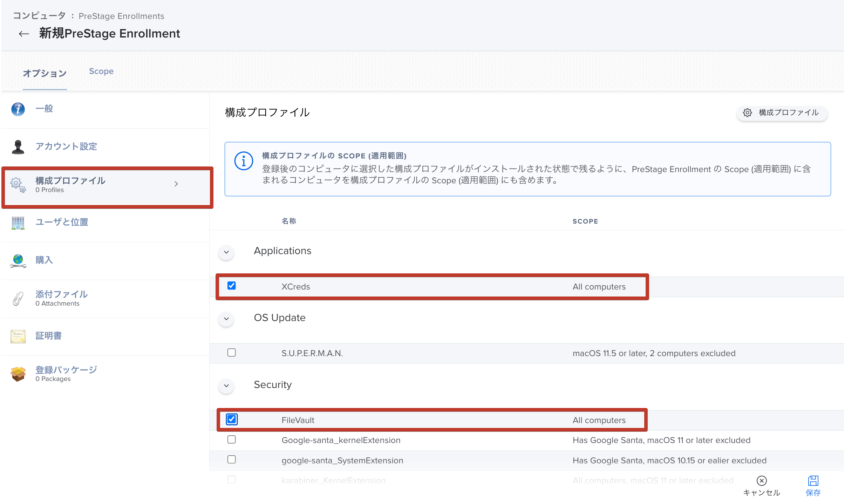Switch to the Scope tab
Screen dimensions: 844x504
(101, 71)
